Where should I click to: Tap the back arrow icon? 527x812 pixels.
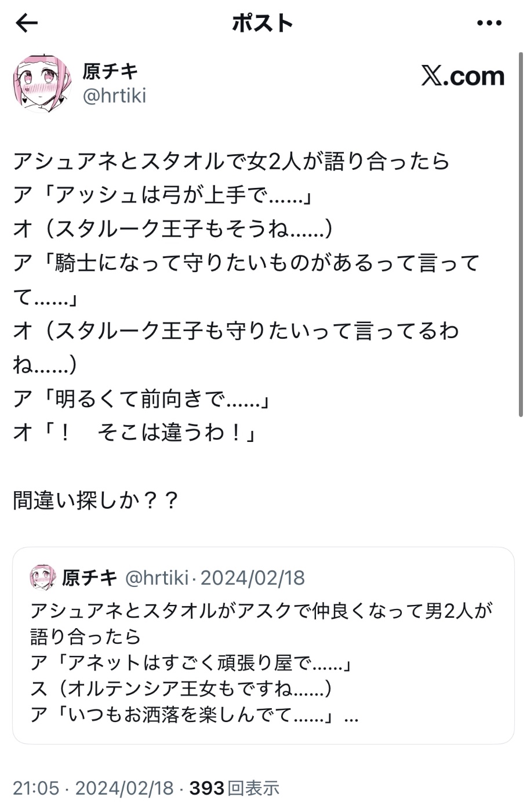click(x=27, y=23)
